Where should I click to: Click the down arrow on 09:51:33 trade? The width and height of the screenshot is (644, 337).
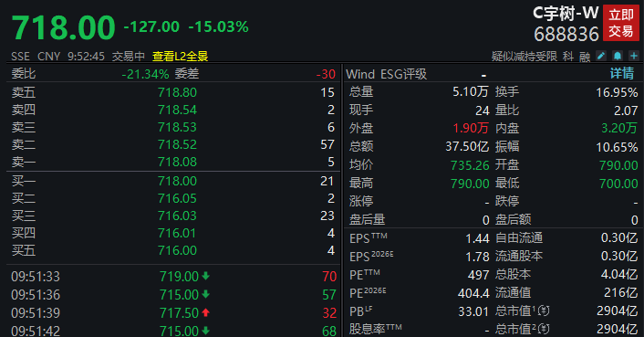tap(206, 276)
